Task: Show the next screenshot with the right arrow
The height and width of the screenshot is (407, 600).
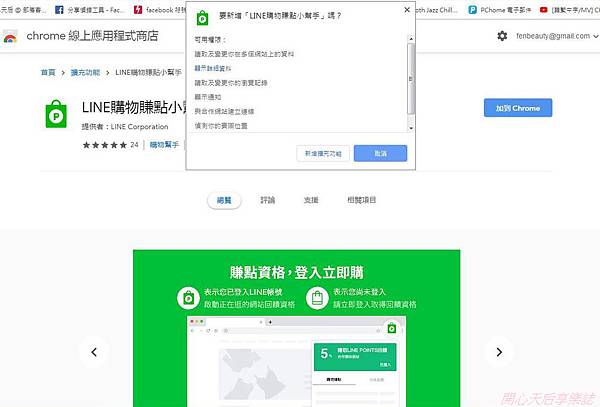Action: point(499,352)
